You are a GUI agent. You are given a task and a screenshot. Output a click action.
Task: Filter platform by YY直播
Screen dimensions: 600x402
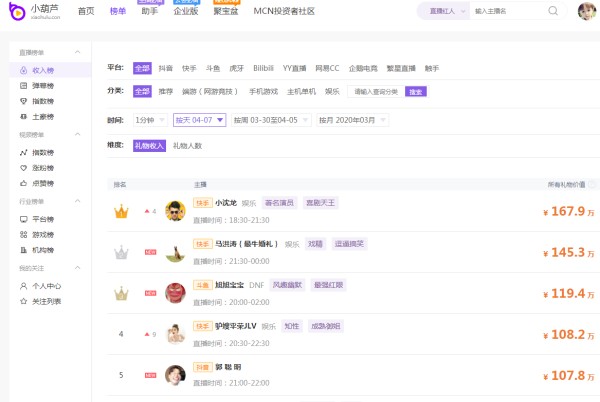click(294, 68)
